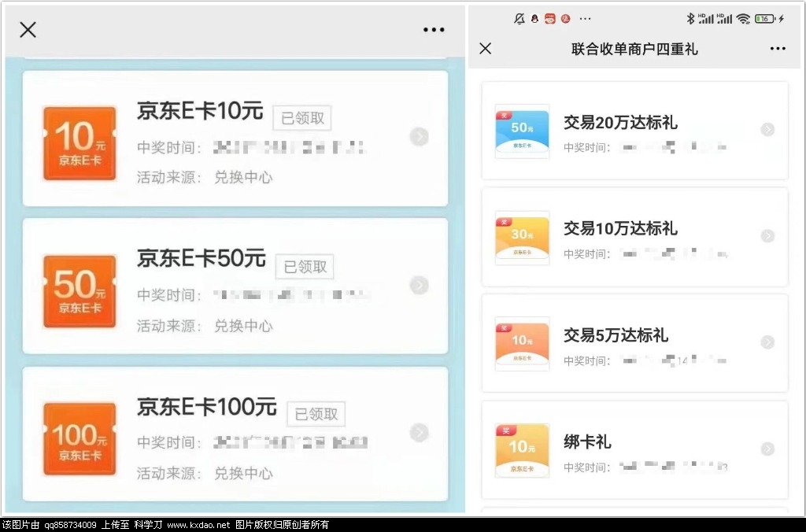
Task: Click the orange 10元 京东E卡 coupon icon
Action: pos(79,143)
